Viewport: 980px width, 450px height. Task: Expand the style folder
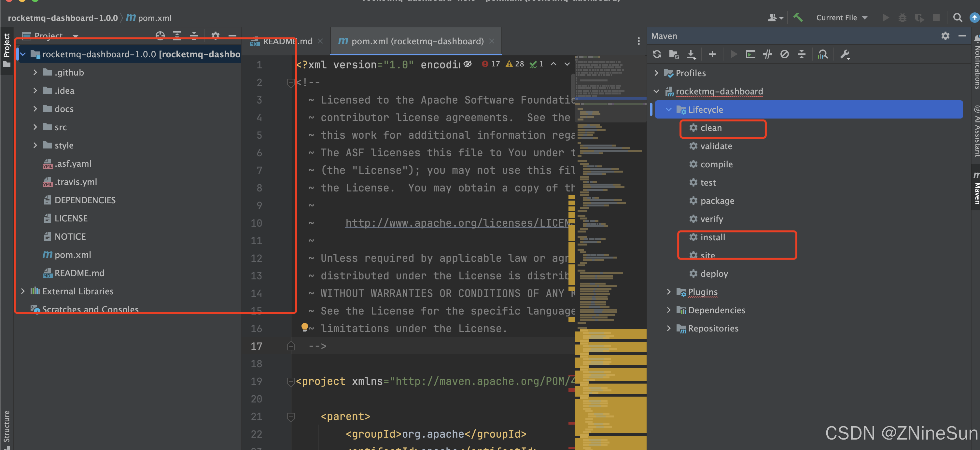(35, 145)
